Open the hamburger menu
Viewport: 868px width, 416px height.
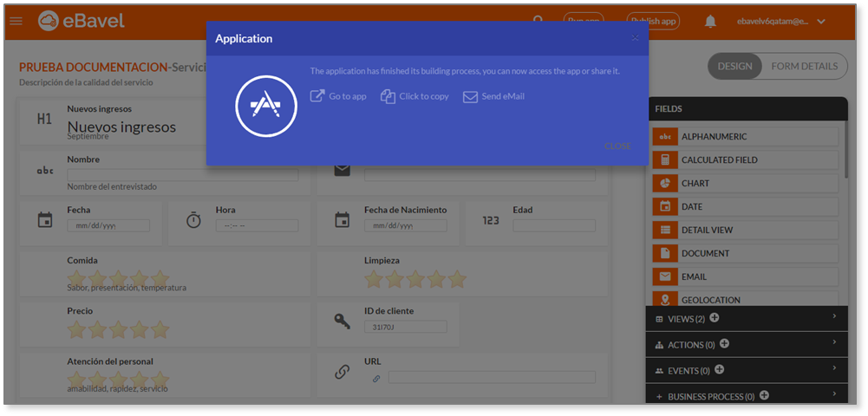16,21
